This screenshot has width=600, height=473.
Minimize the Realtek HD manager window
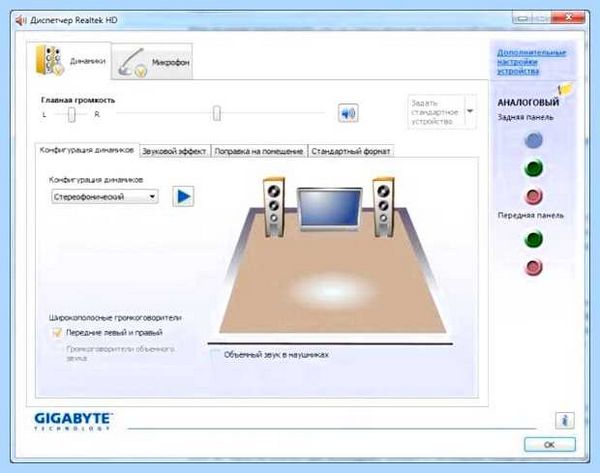[x=523, y=18]
